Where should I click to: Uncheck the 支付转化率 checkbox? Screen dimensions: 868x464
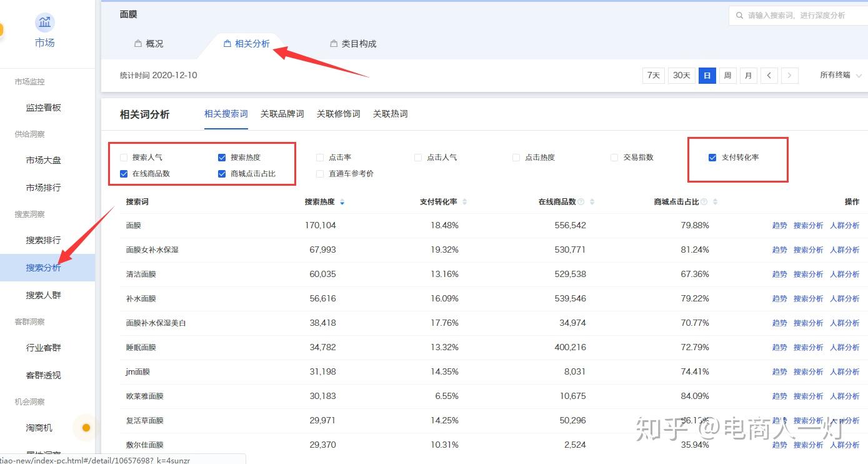(712, 158)
